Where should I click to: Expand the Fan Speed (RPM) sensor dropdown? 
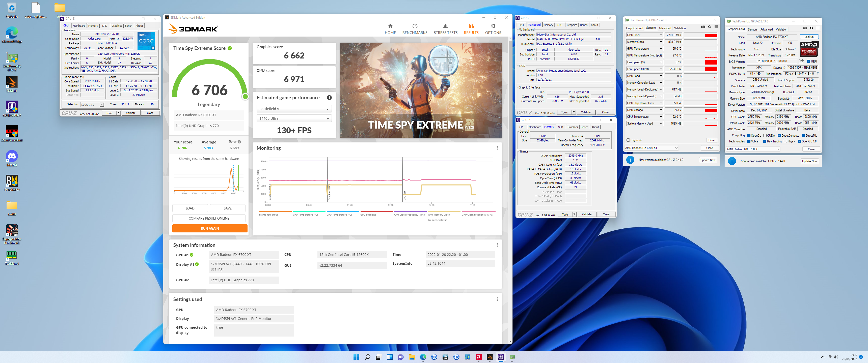[660, 69]
